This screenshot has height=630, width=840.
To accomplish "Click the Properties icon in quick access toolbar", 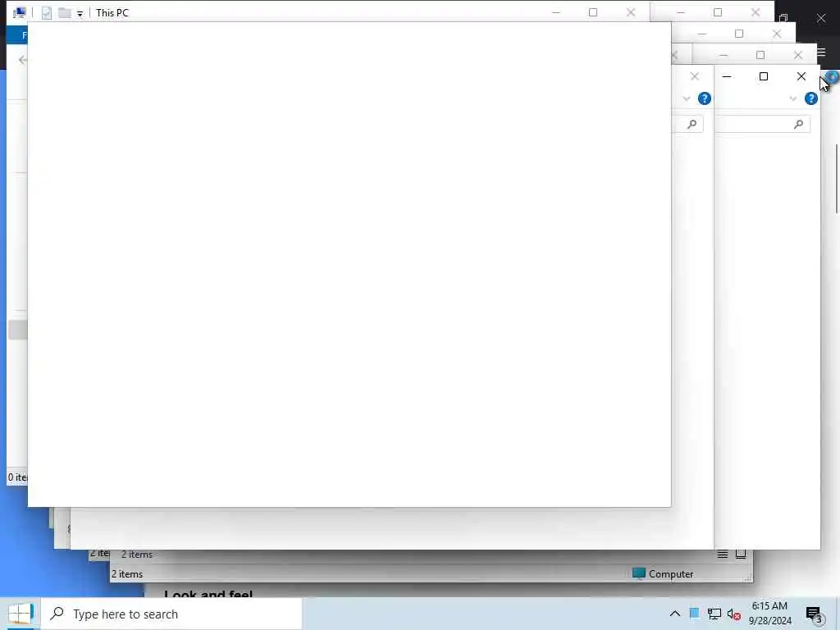I will point(47,13).
